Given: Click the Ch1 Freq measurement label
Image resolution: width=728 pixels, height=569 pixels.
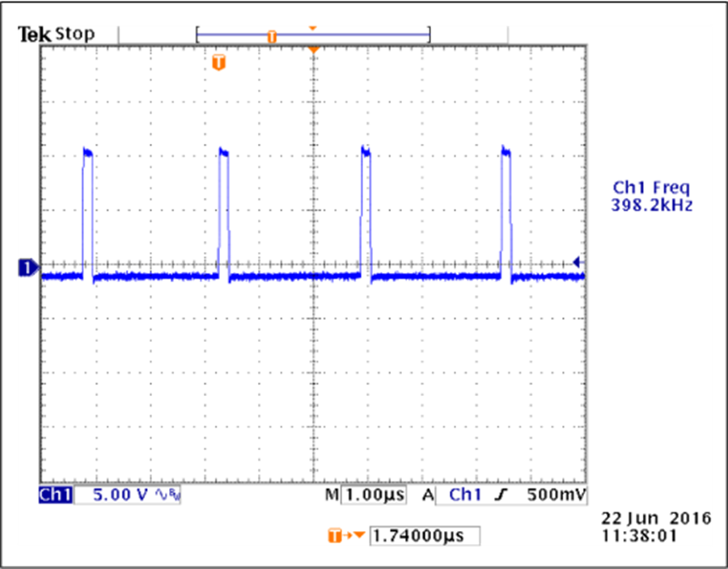Looking at the screenshot, I should coord(651,188).
